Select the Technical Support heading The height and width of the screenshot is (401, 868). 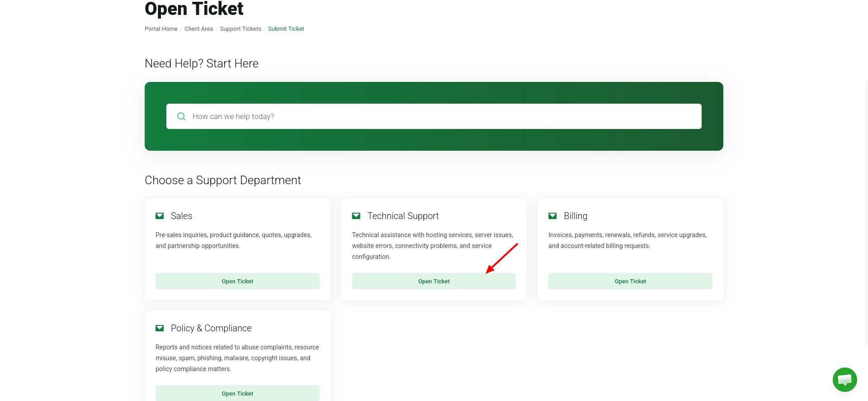click(403, 216)
